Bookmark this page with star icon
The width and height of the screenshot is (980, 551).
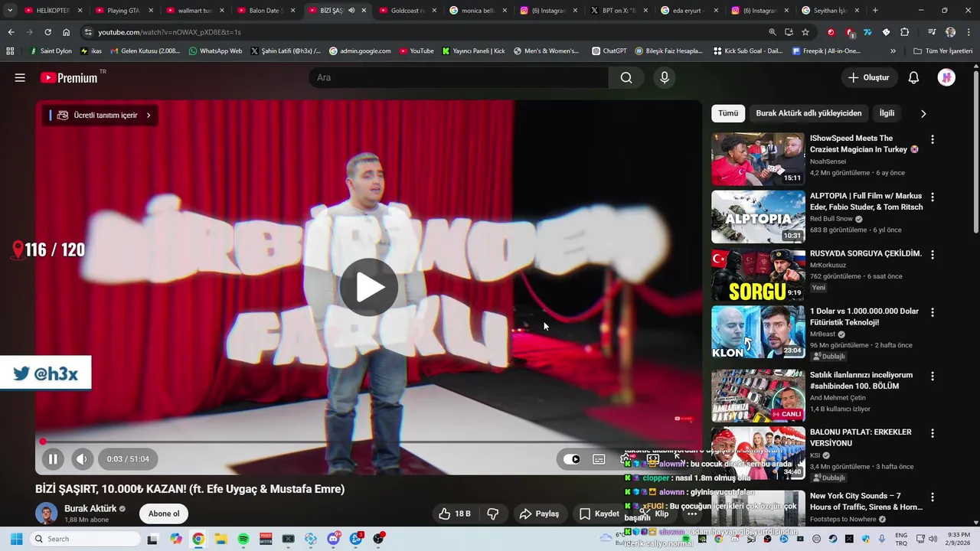tap(805, 32)
